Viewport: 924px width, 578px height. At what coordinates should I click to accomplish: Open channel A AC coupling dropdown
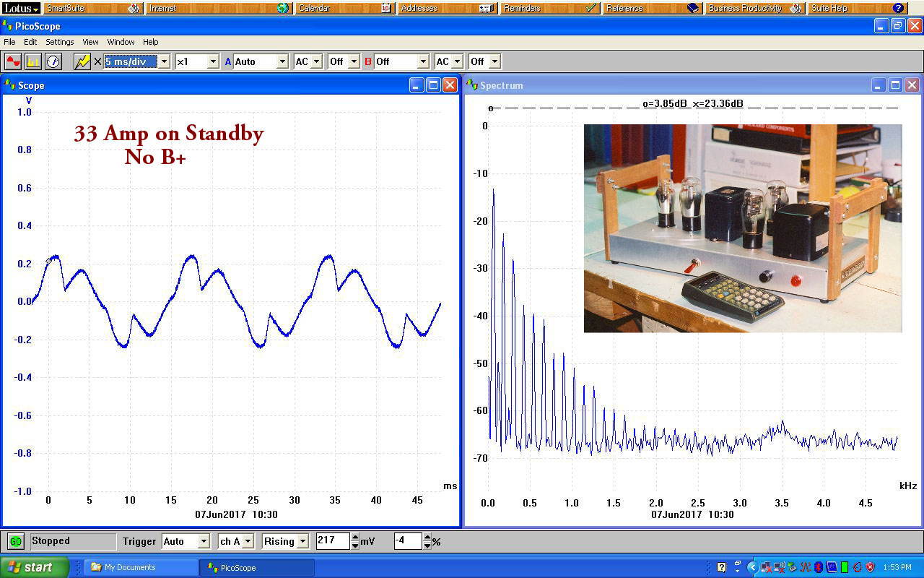pos(308,61)
